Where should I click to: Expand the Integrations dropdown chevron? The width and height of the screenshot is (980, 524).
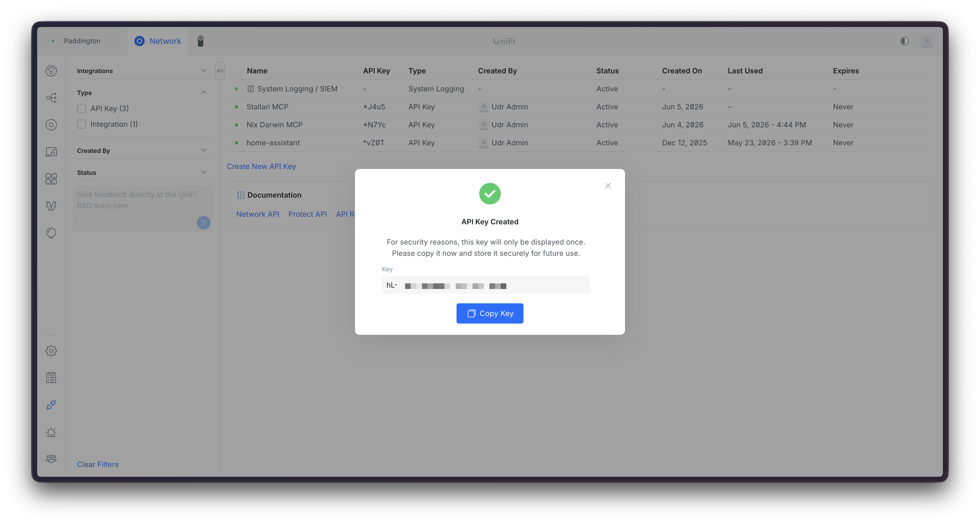204,70
